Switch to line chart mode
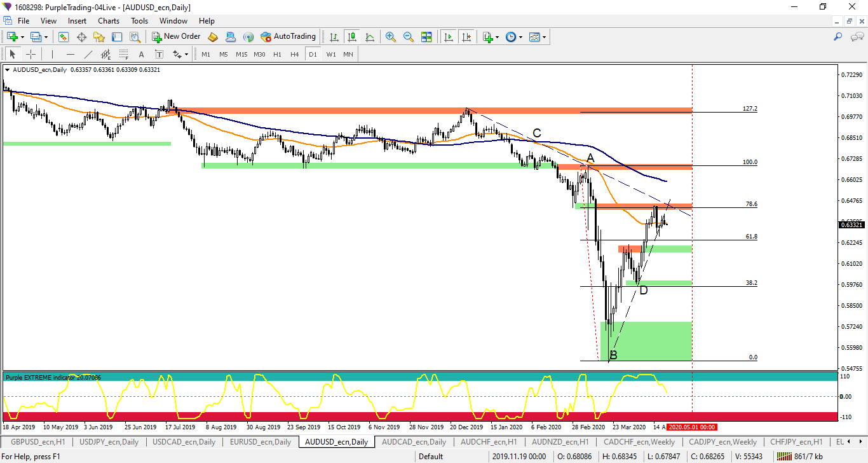This screenshot has width=868, height=463. click(369, 37)
